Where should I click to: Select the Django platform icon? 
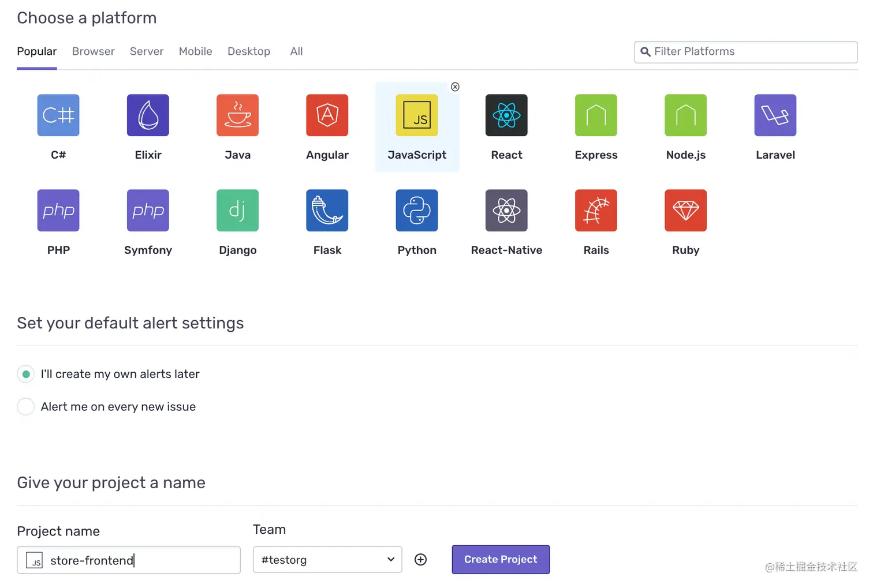pyautogui.click(x=237, y=211)
